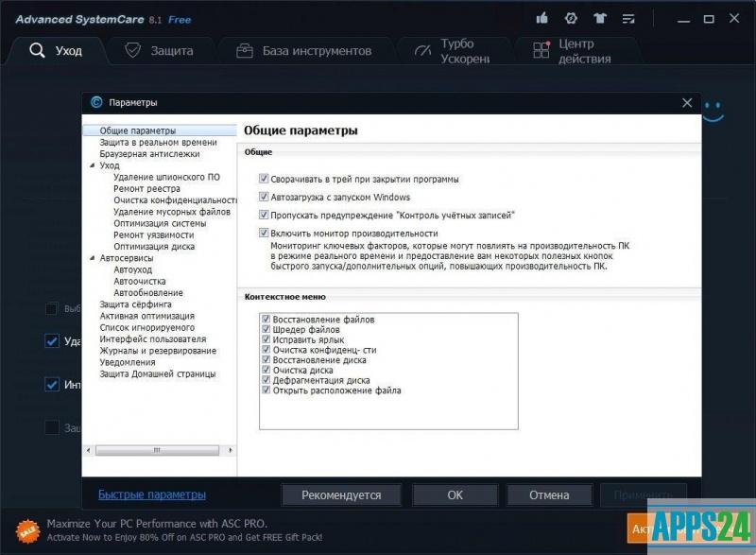
Task: Collapse the Автосервисы tree node
Action: tap(92, 258)
